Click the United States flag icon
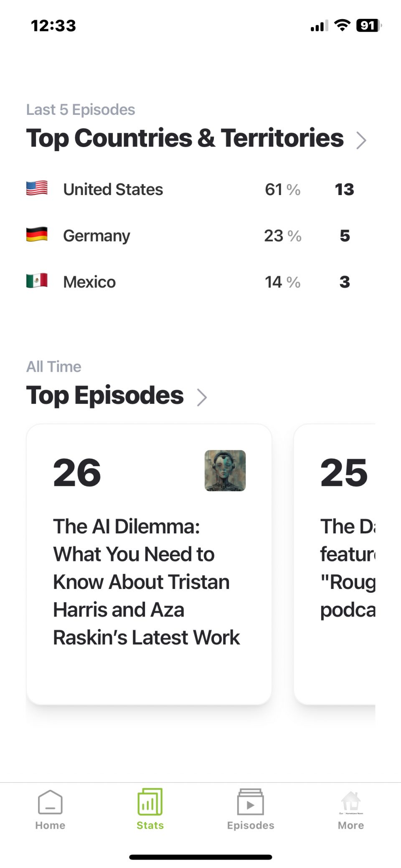Image resolution: width=401 pixels, height=868 pixels. pyautogui.click(x=36, y=189)
